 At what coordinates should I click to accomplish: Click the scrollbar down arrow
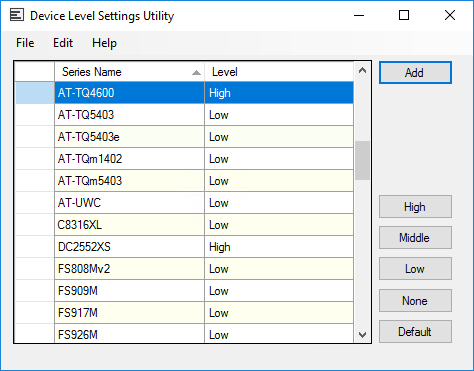pyautogui.click(x=362, y=334)
